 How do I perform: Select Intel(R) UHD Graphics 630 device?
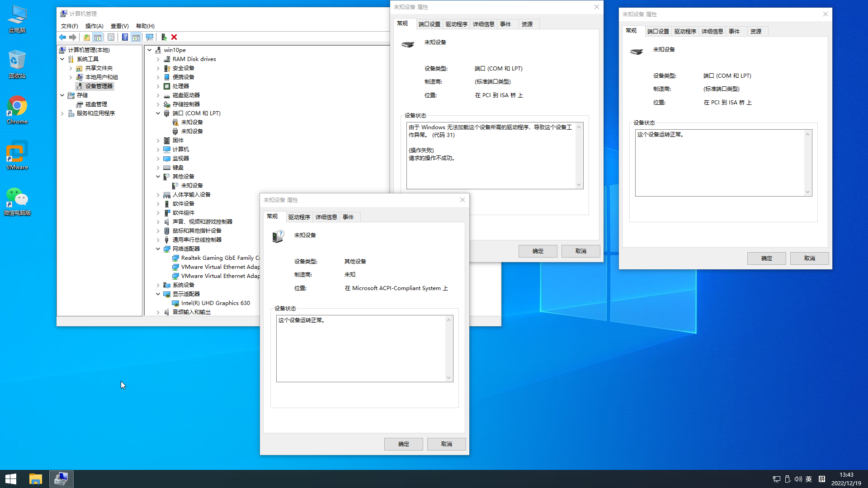(215, 303)
